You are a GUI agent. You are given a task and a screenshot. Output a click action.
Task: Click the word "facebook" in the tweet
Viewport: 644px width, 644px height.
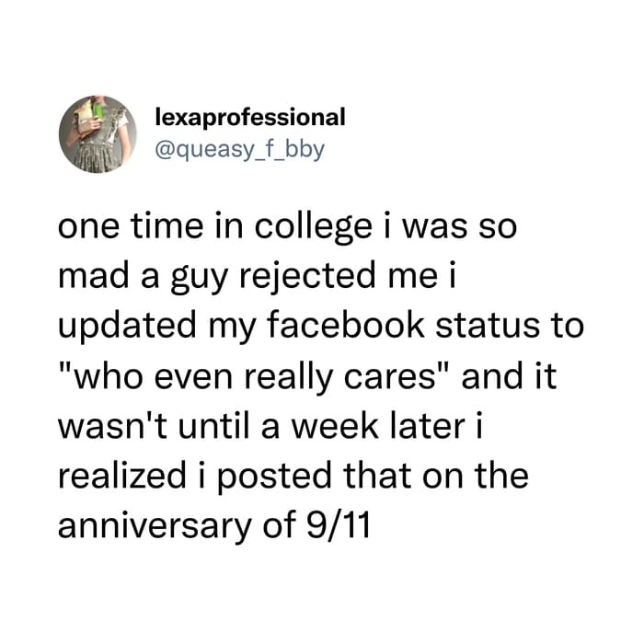(x=346, y=326)
